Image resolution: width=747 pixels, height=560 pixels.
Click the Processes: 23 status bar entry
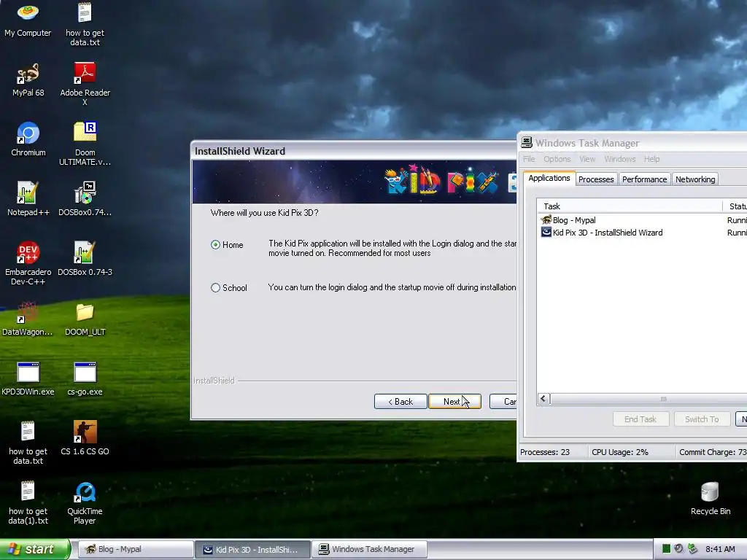[x=545, y=452]
